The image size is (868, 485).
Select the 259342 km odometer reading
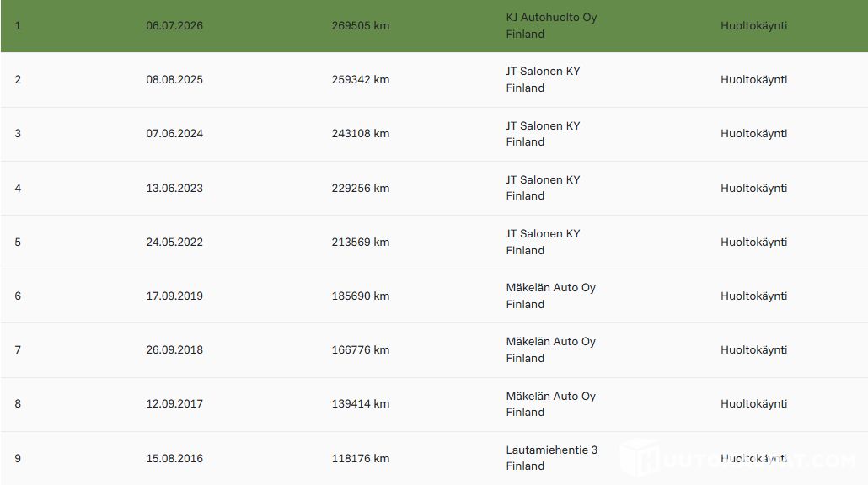(361, 80)
